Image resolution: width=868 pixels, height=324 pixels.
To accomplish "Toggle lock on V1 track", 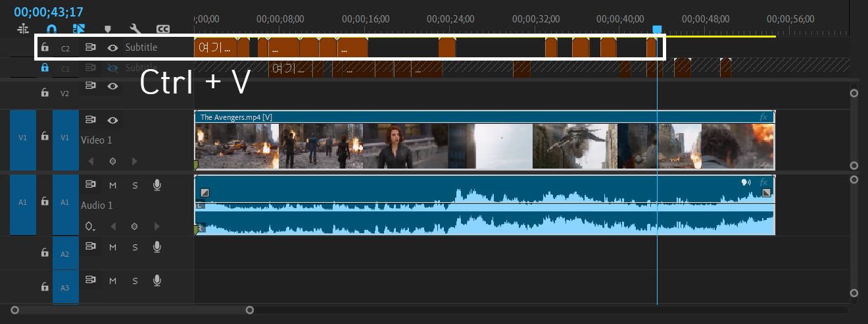I will click(45, 136).
